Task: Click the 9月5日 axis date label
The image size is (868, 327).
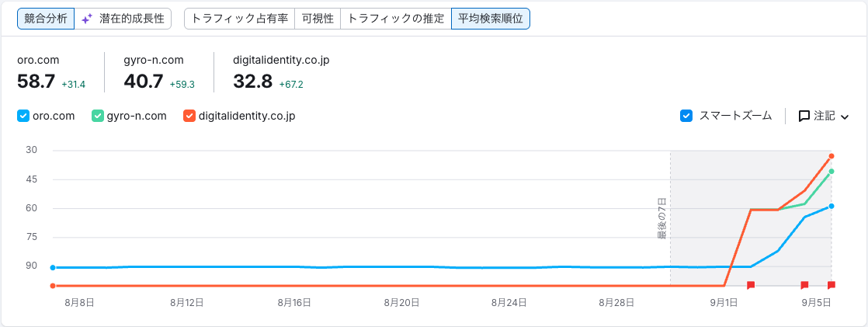Action: tap(817, 303)
